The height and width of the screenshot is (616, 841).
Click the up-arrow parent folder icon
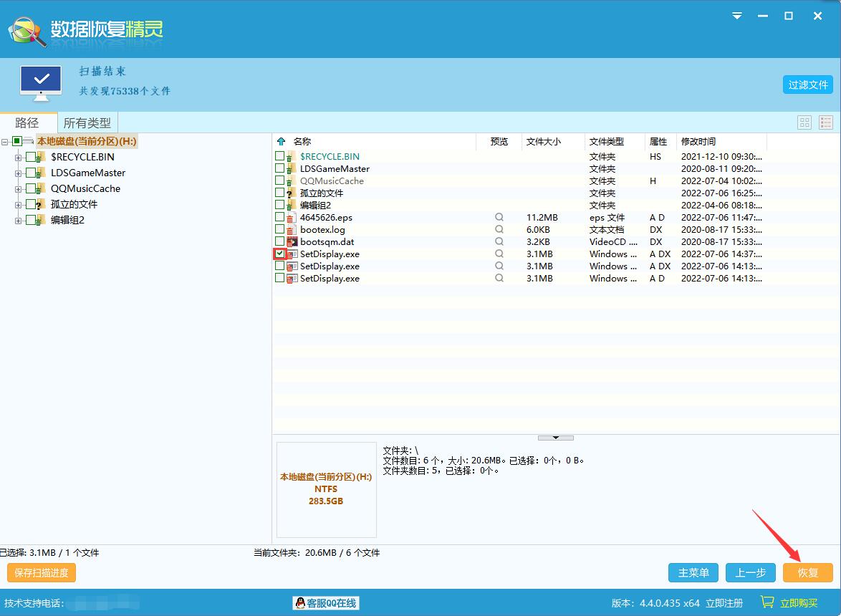281,142
